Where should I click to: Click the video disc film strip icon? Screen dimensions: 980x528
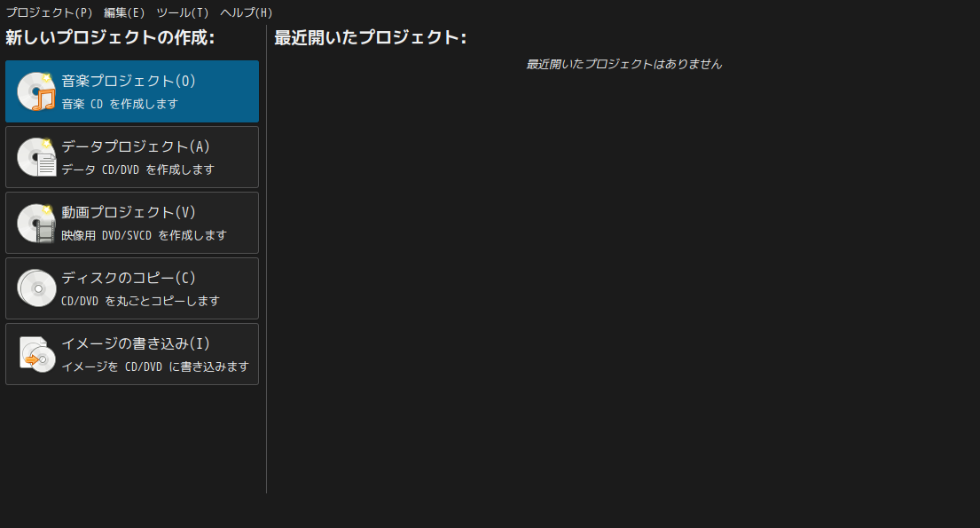pyautogui.click(x=36, y=223)
